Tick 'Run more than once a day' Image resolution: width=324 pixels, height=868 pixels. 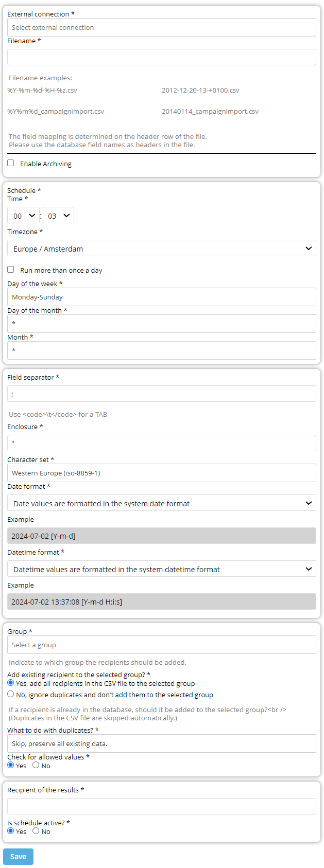[x=11, y=270]
